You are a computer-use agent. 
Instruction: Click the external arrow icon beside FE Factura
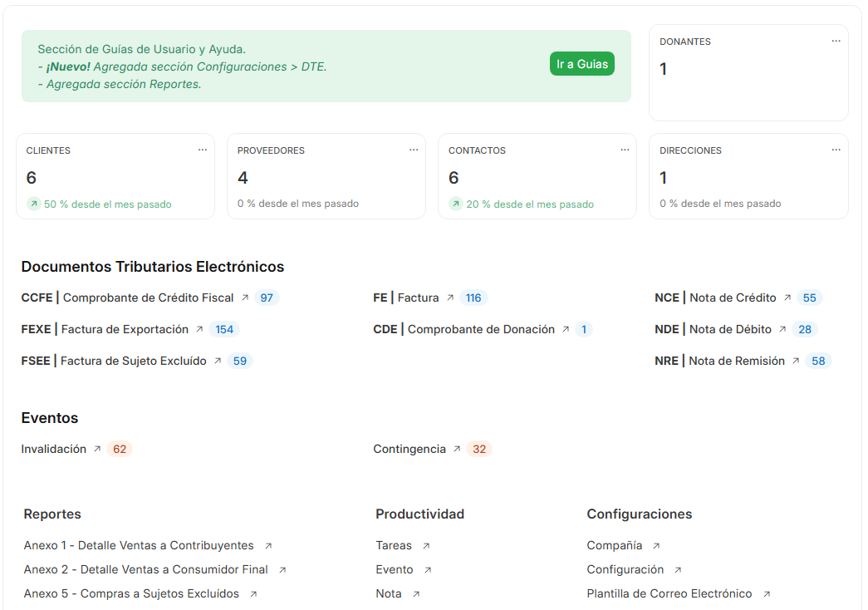click(x=450, y=298)
